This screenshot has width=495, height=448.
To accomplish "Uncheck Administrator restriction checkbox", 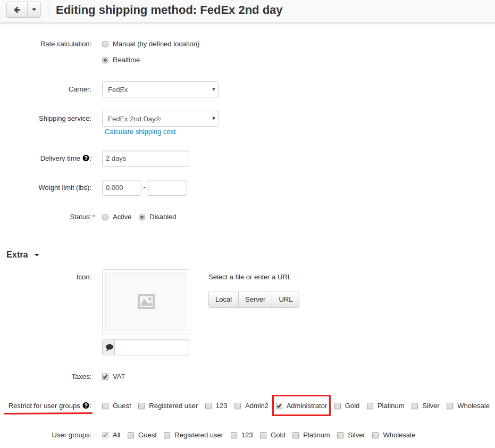I will pos(279,406).
